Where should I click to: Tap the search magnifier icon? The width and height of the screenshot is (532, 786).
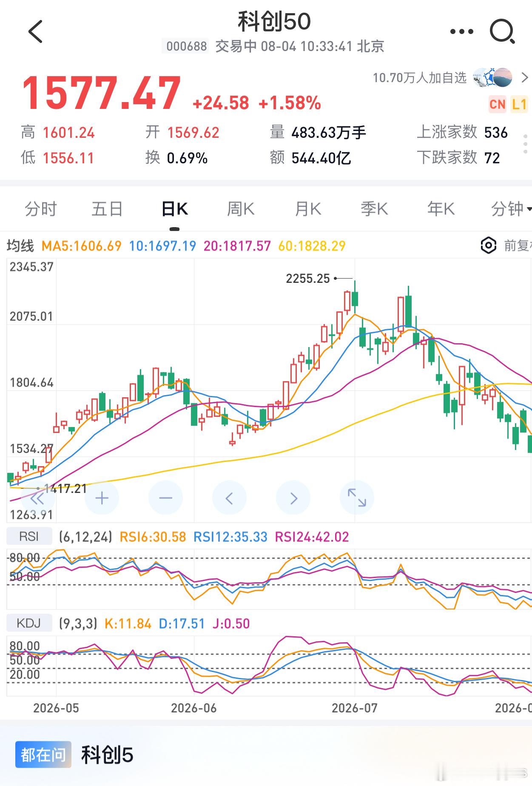point(503,31)
